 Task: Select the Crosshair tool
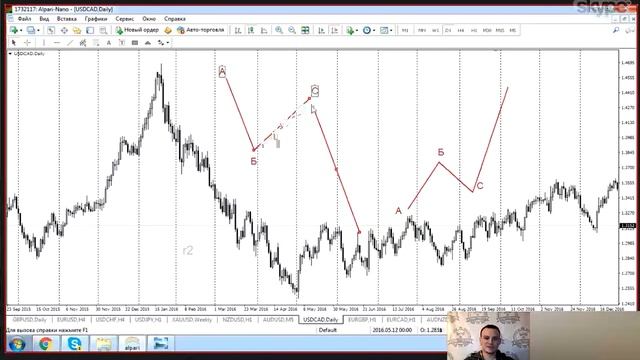click(x=27, y=42)
